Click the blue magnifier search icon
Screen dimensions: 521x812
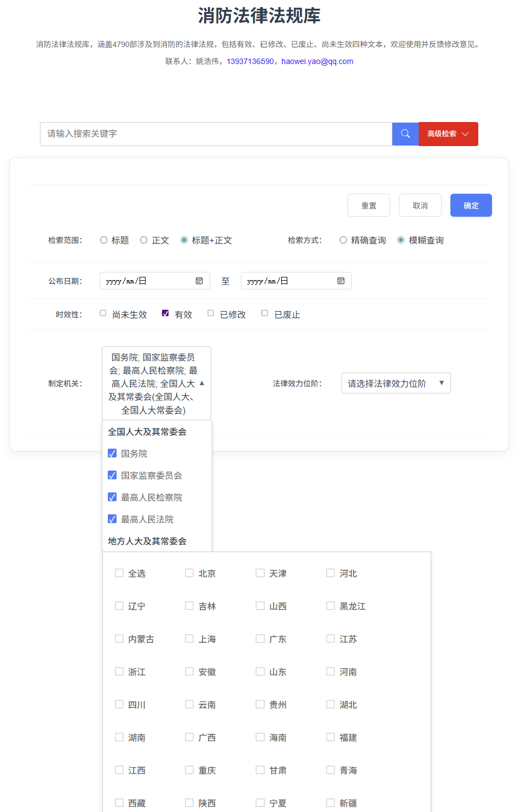405,134
